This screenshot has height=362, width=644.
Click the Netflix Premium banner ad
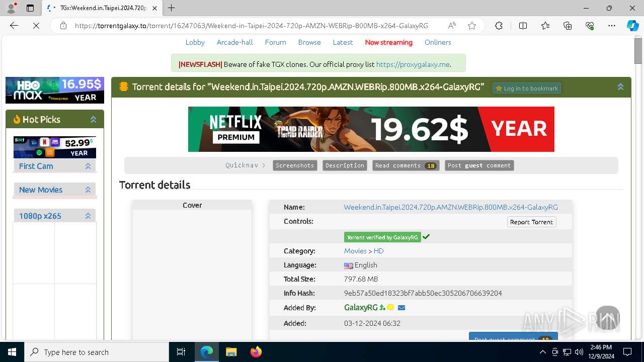[371, 129]
